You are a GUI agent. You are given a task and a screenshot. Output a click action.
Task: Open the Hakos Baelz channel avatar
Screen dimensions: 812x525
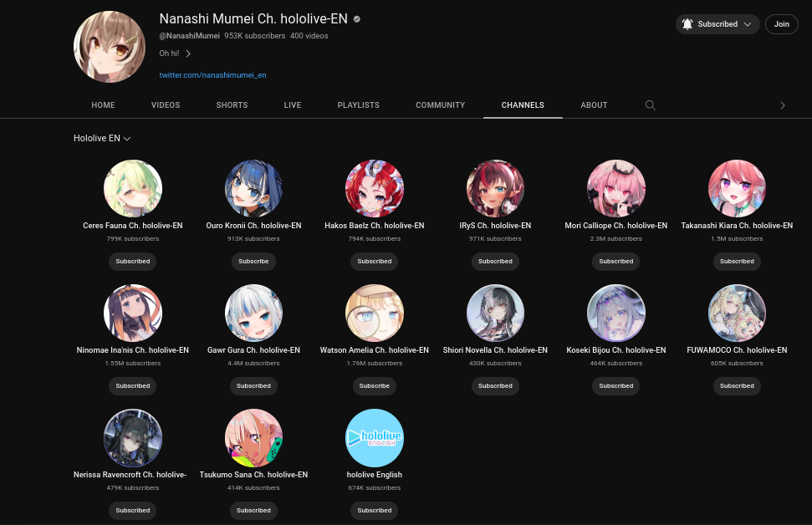coord(375,188)
